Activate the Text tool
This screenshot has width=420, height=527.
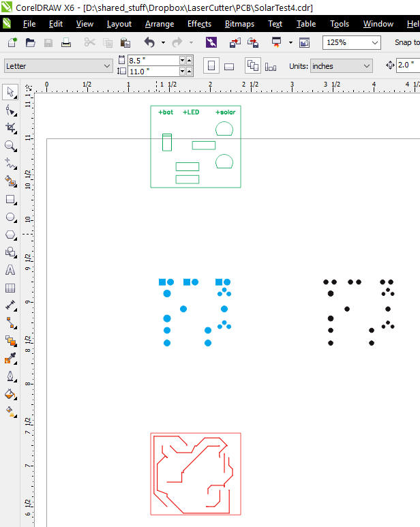click(x=10, y=270)
